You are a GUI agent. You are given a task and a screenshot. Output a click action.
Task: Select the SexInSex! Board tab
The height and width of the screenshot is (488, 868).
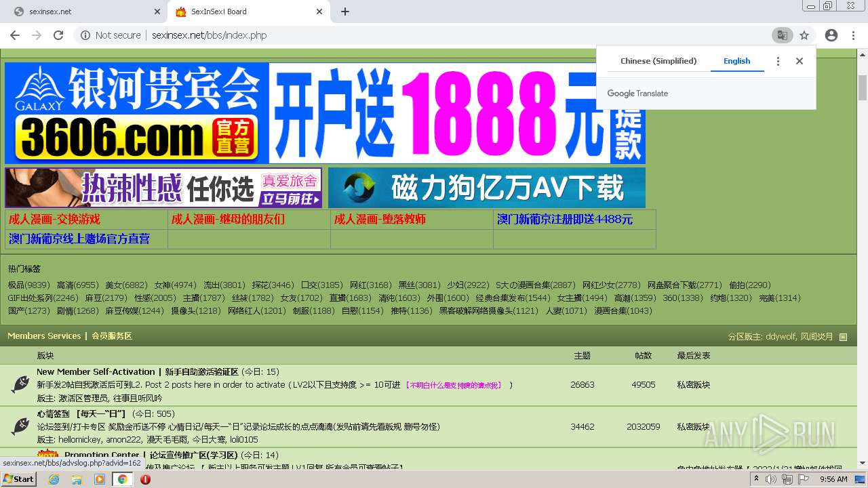coord(248,12)
